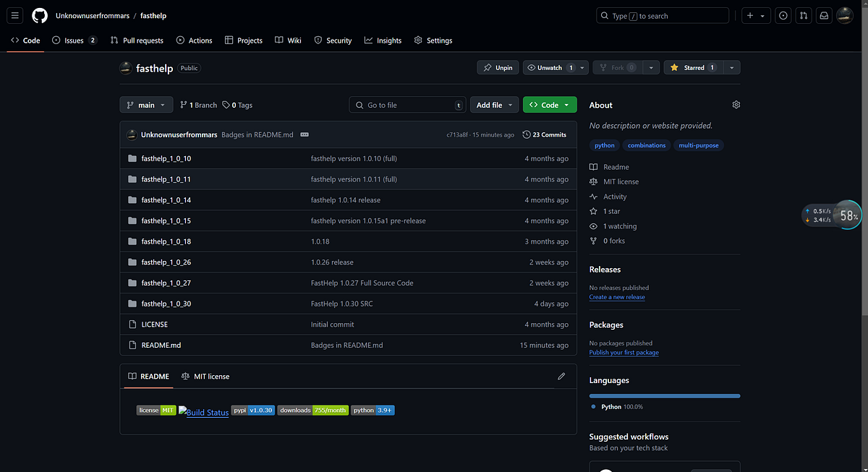The width and height of the screenshot is (868, 472).
Task: Click the pull requests icon in top bar
Action: (x=804, y=14)
